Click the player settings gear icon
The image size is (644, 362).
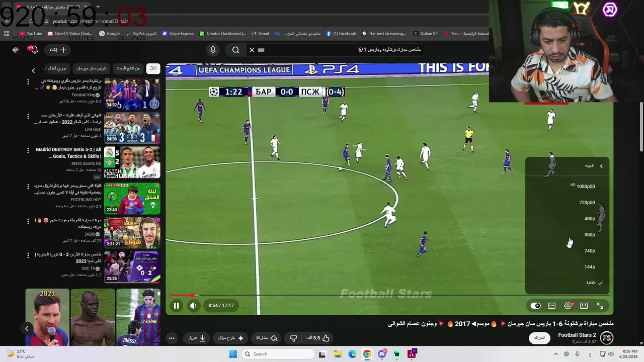pyautogui.click(x=568, y=306)
